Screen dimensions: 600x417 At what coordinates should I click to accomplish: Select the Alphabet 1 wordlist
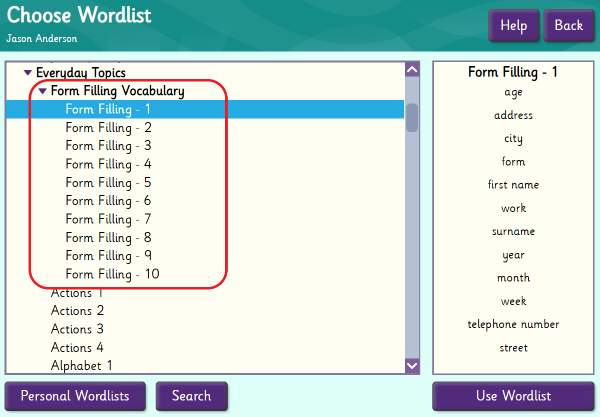pos(81,365)
